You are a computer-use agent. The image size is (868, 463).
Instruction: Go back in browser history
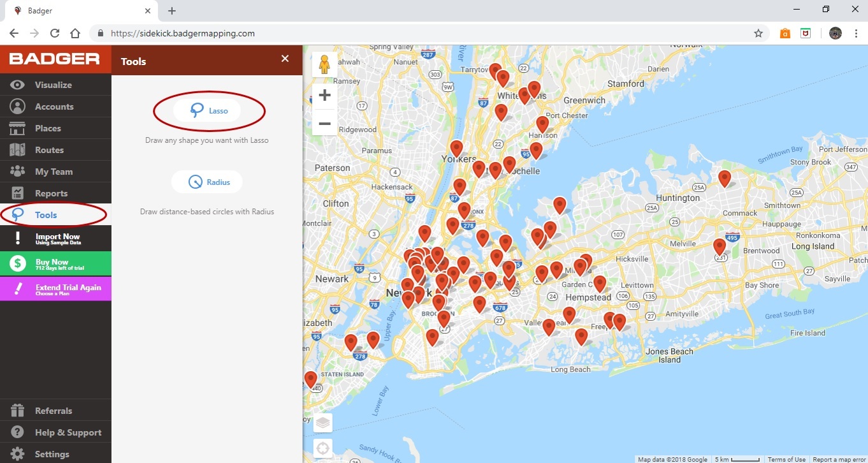click(x=14, y=33)
